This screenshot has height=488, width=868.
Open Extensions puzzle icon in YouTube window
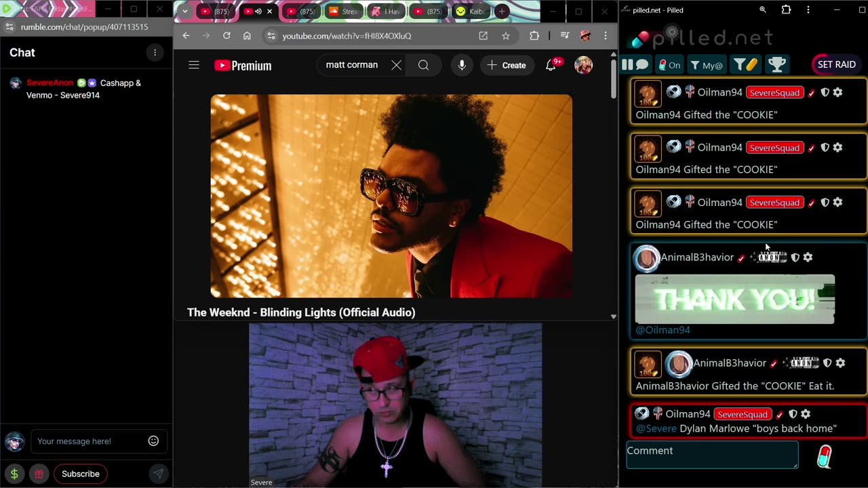pos(534,36)
